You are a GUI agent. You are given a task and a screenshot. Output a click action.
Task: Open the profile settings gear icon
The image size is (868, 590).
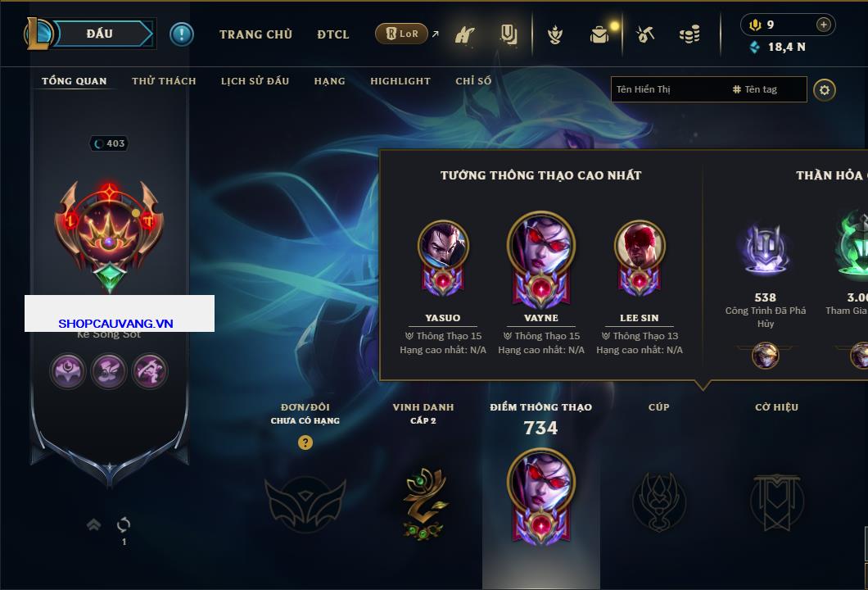825,90
